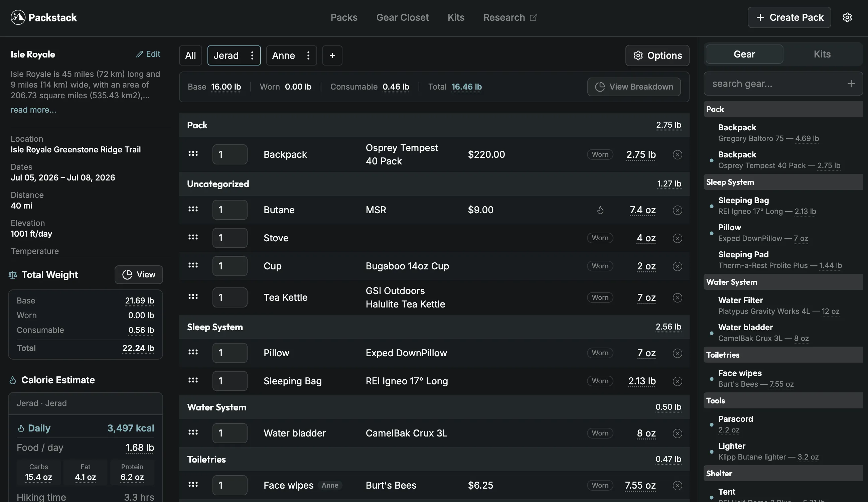Toggle consumable flame icon on Butane
Screen dimensions: 868x502
click(600, 210)
